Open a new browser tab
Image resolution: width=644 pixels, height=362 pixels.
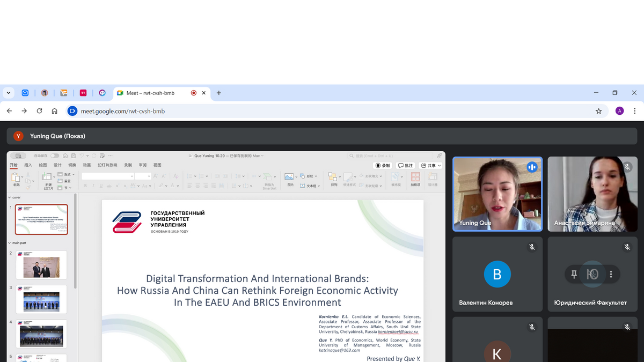219,93
